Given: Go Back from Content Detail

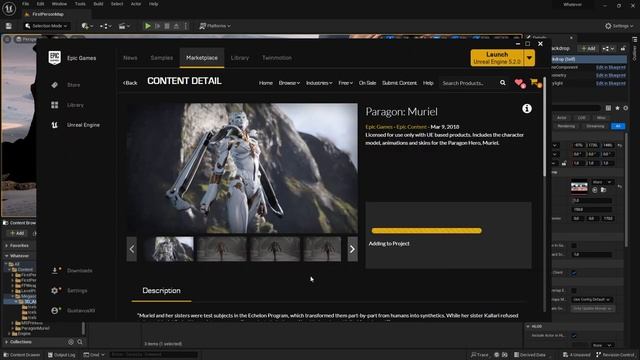Looking at the screenshot, I should point(130,83).
